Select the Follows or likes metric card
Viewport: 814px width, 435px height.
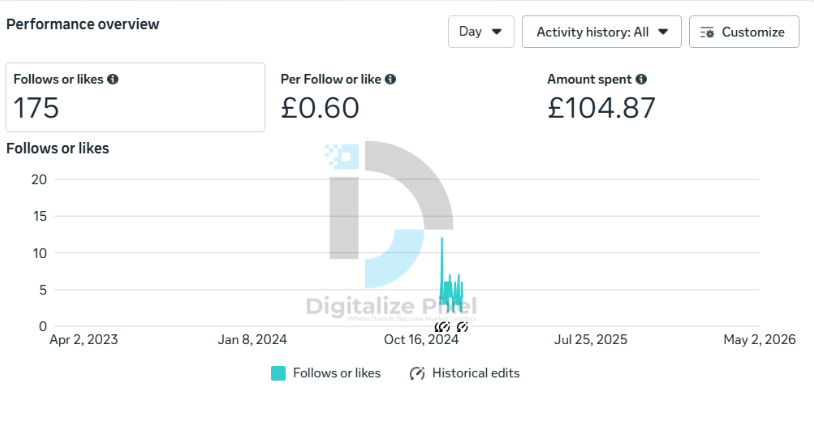135,97
